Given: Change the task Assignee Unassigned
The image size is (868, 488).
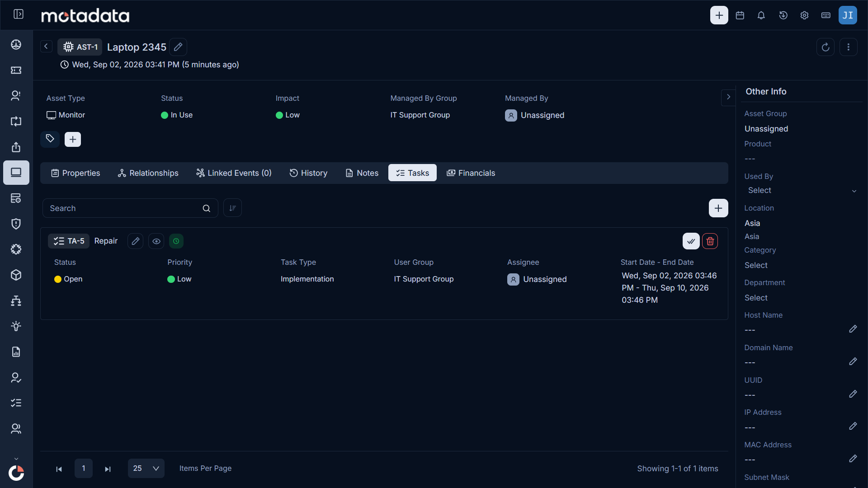Looking at the screenshot, I should coord(537,279).
